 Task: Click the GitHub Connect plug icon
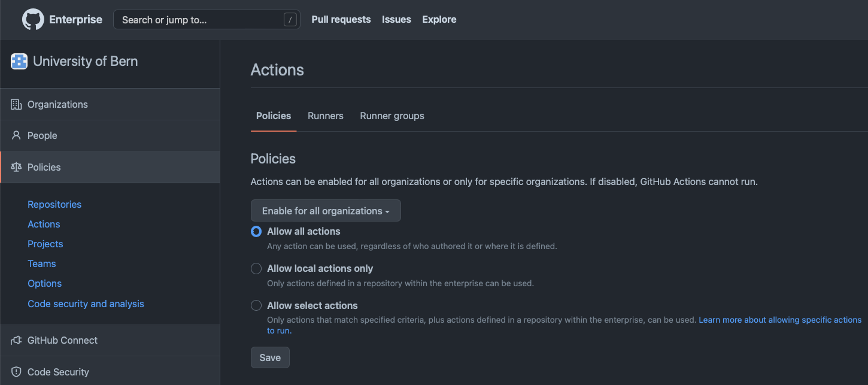click(x=16, y=340)
